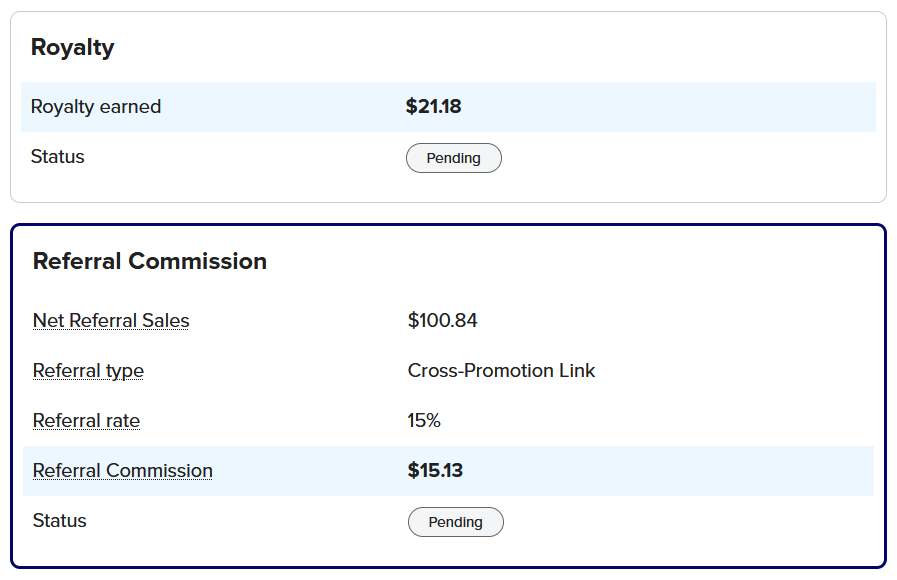Viewport: 897px width, 580px height.
Task: Click the Cross-Promotion Link value
Action: pos(502,371)
